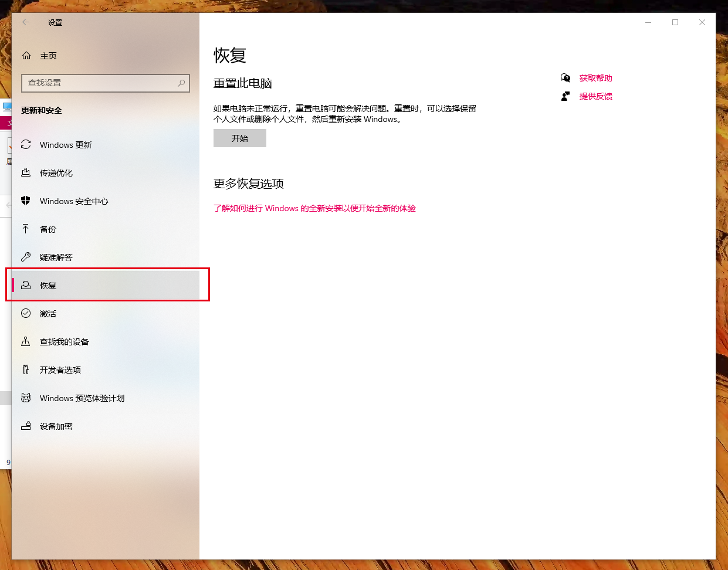Select Windows 安全中心 in sidebar

[106, 201]
